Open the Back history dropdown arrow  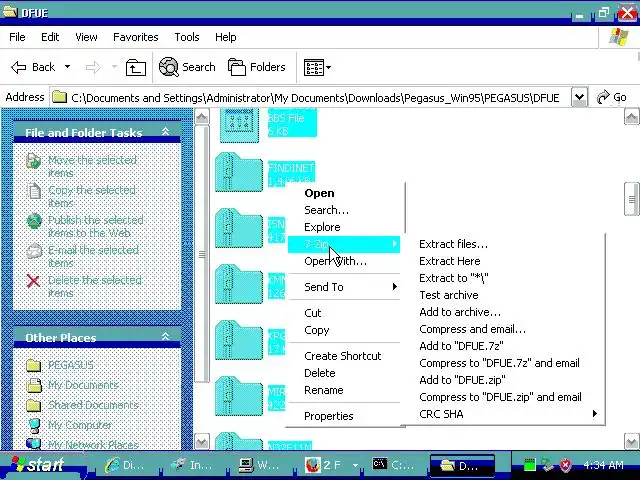tap(67, 67)
